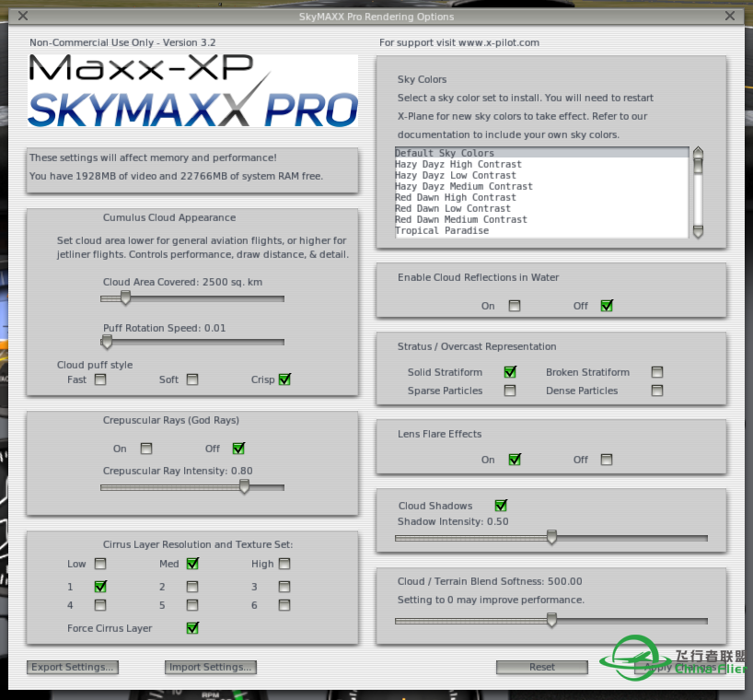
Task: Toggle Med cirrus resolution
Action: 192,564
